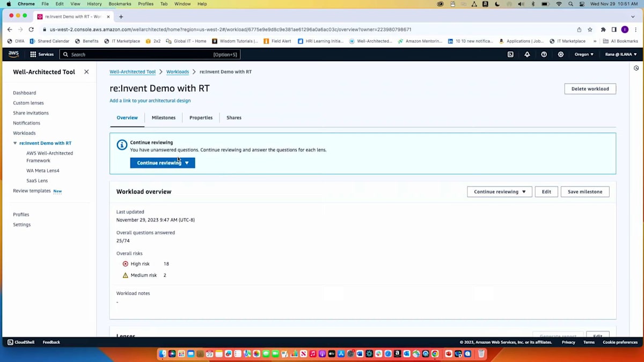Select AWS Well-Architected Framework lens in sidebar

(x=49, y=157)
